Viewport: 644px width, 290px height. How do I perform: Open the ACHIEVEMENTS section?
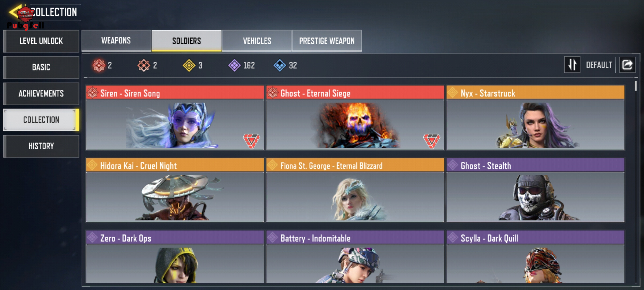41,93
